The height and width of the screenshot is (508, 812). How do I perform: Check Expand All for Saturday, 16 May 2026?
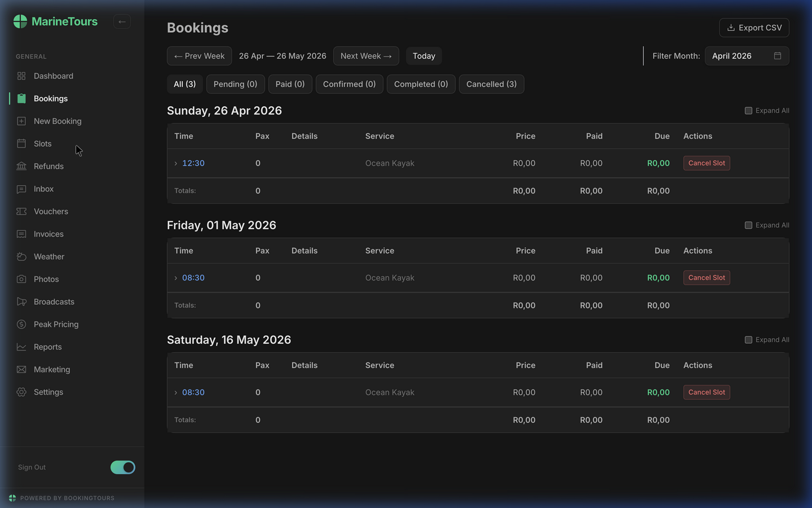tap(748, 340)
